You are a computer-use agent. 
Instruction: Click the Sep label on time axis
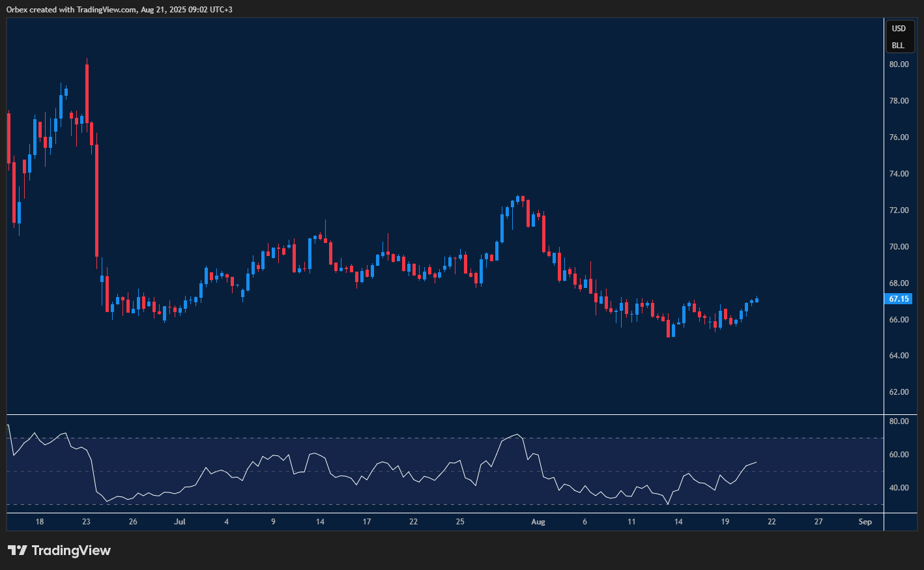865,522
